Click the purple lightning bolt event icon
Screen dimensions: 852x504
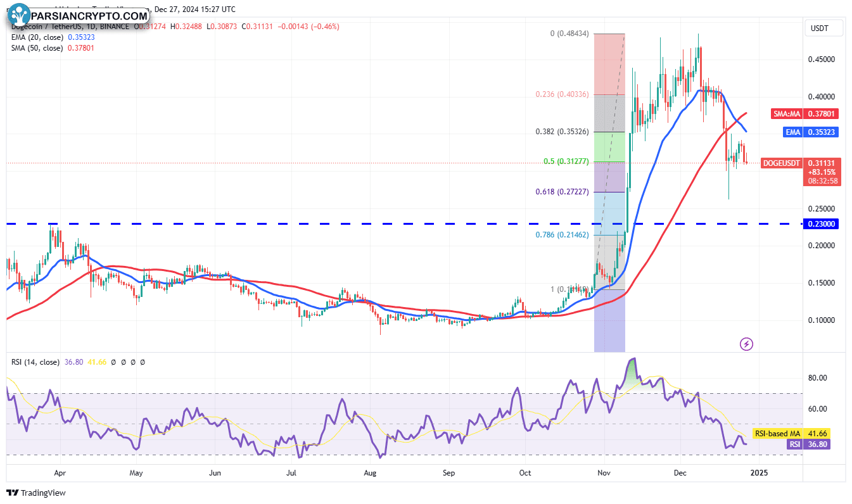coord(746,344)
